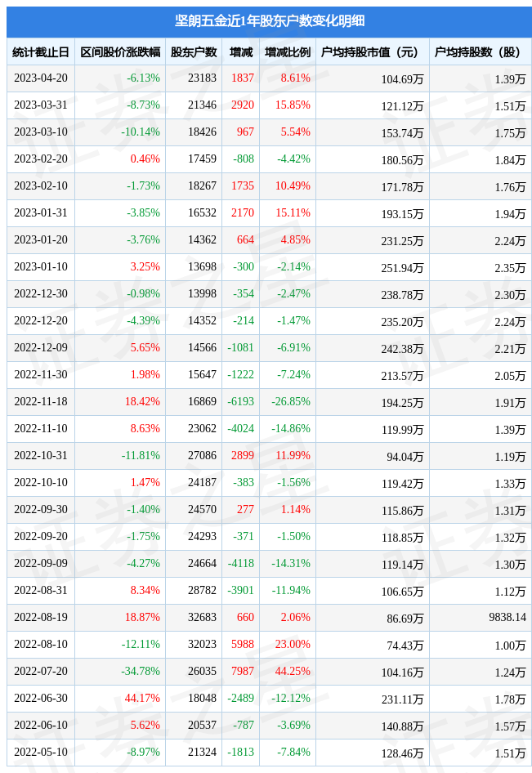Click the date cell 2022-11-10
Image resolution: width=532 pixels, height=773 pixels.
tap(41, 428)
